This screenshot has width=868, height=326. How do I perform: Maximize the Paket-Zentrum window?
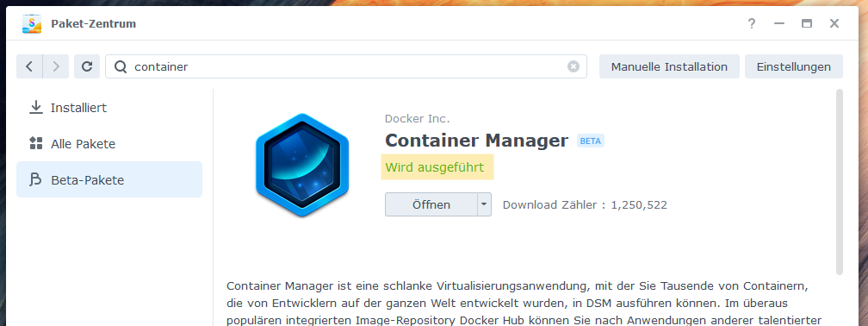(x=807, y=23)
